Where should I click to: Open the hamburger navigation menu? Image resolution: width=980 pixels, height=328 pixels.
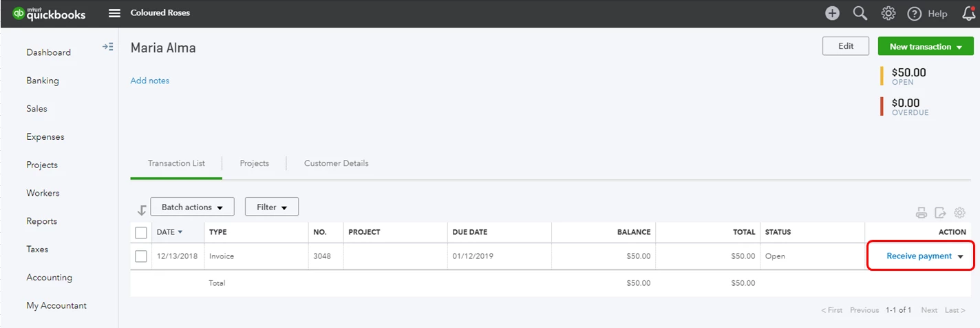pos(114,13)
